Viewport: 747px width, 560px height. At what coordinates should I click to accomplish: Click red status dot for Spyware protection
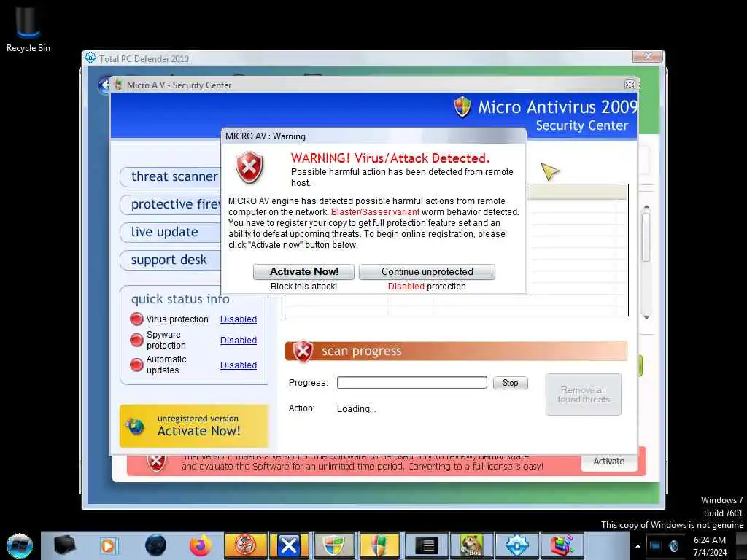[136, 340]
